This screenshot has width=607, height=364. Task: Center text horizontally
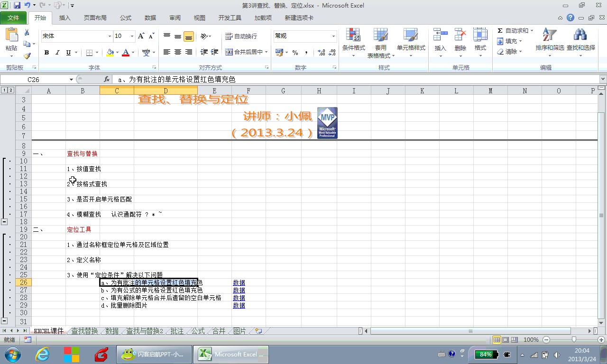pos(178,52)
